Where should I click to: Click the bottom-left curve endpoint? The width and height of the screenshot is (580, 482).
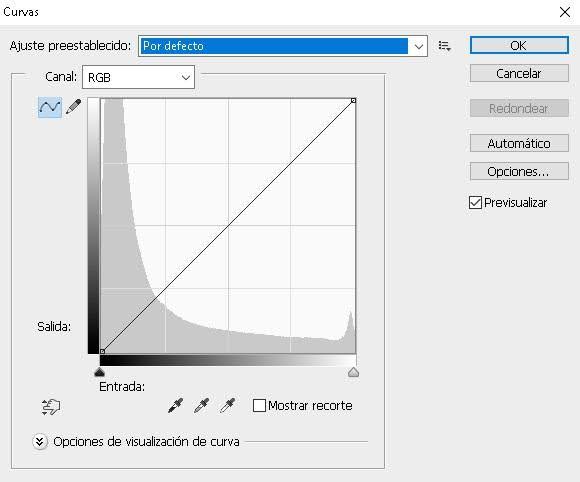coord(102,351)
